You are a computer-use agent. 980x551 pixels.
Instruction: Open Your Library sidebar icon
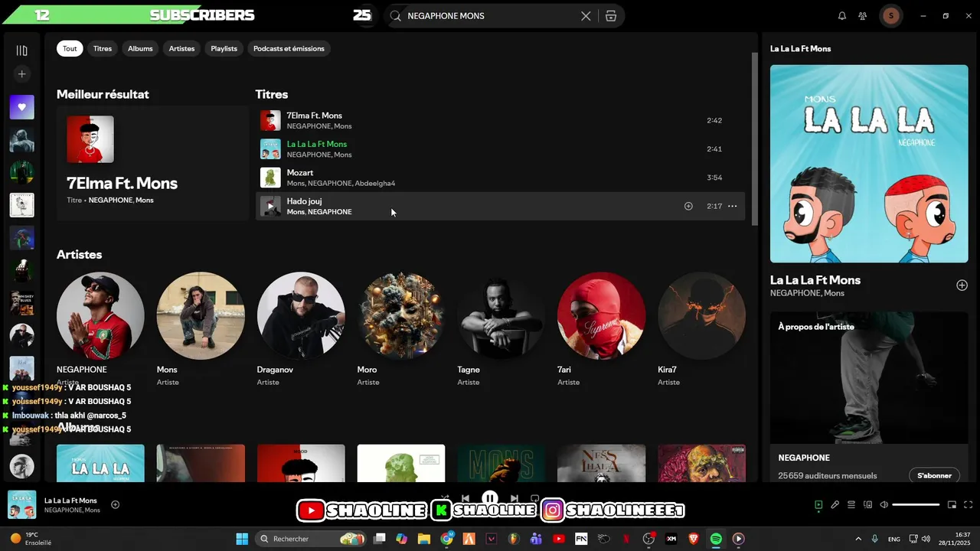coord(21,51)
